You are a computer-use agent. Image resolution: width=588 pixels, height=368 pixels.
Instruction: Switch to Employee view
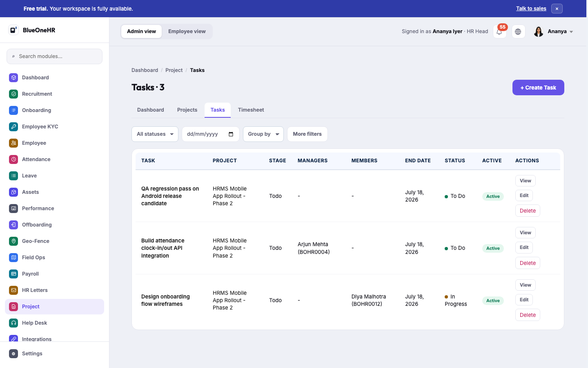tap(187, 31)
